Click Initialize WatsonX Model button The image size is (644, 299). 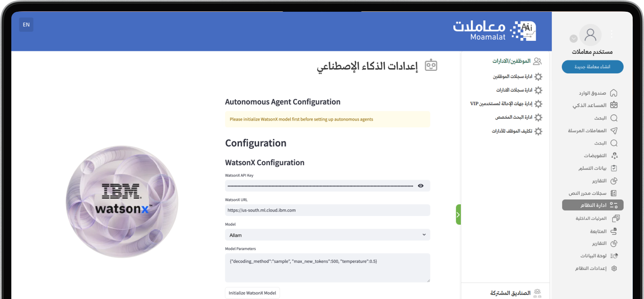tap(252, 293)
